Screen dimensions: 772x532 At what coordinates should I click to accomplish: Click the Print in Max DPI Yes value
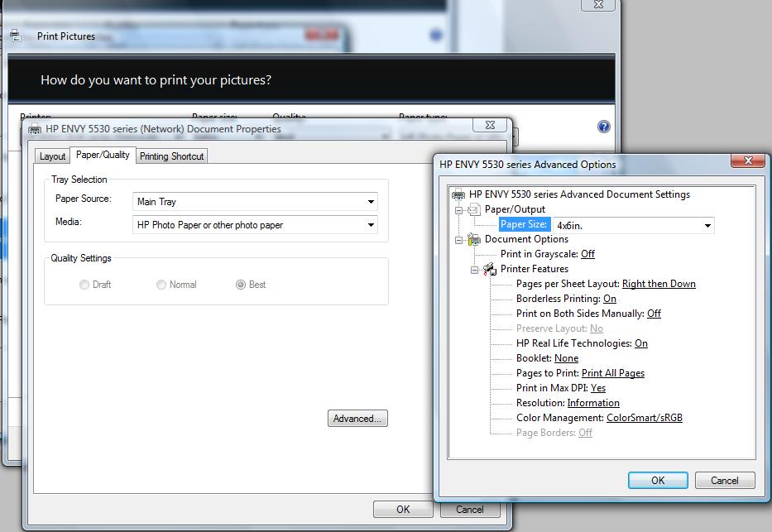598,388
